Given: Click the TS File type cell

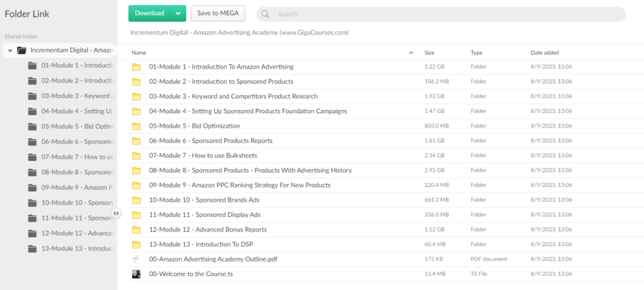Looking at the screenshot, I should tap(479, 274).
